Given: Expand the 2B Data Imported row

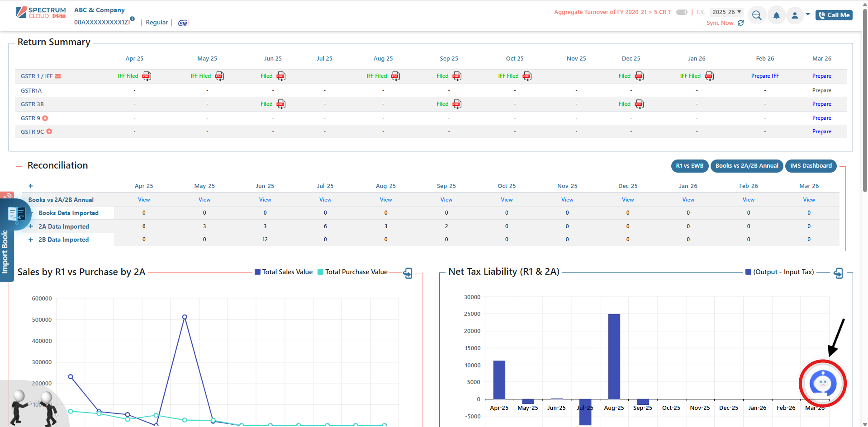Looking at the screenshot, I should pos(31,240).
